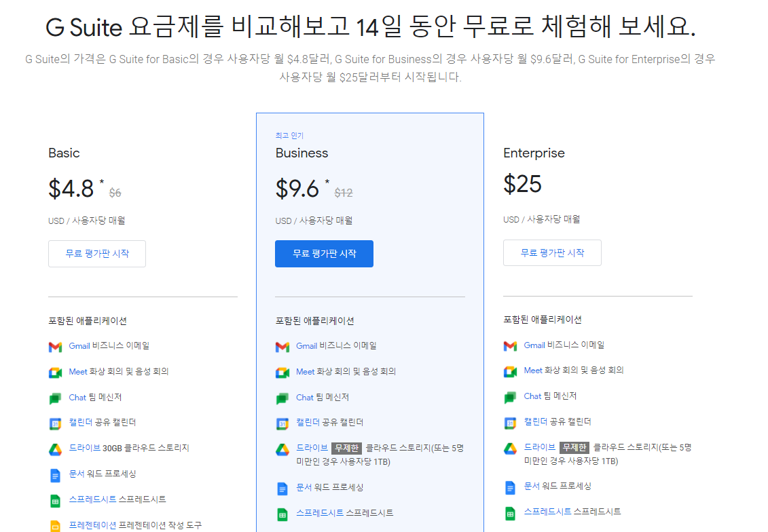Click the $25 Enterprise price
This screenshot has height=532, width=768.
point(523,185)
